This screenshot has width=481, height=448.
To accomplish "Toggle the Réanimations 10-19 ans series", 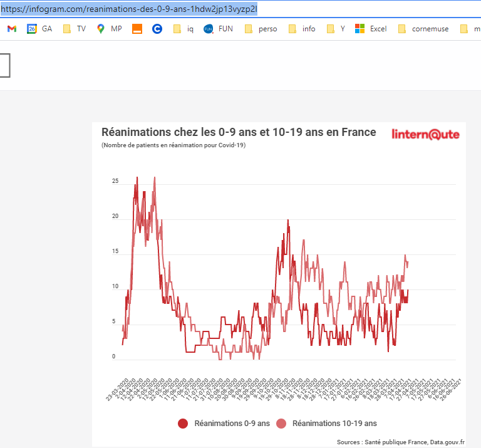I will pos(334,424).
